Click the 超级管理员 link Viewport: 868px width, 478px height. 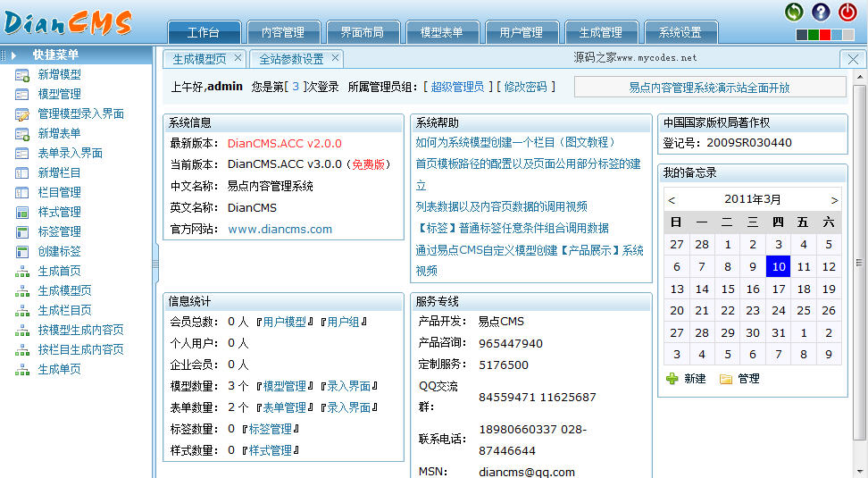(457, 87)
